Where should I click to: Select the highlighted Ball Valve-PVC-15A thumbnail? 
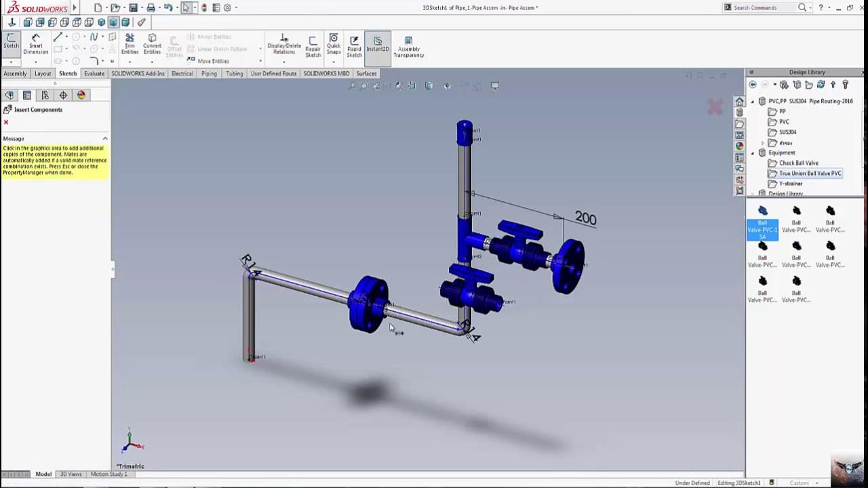[762, 222]
